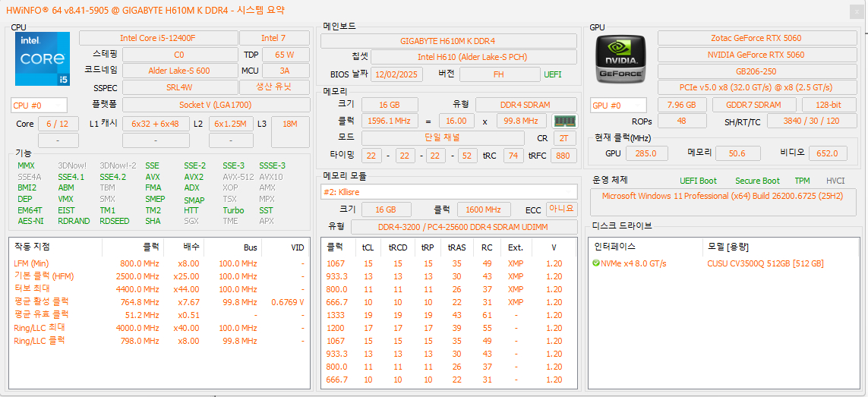Click the AES-NI feature flag
This screenshot has width=868, height=397.
[x=30, y=221]
